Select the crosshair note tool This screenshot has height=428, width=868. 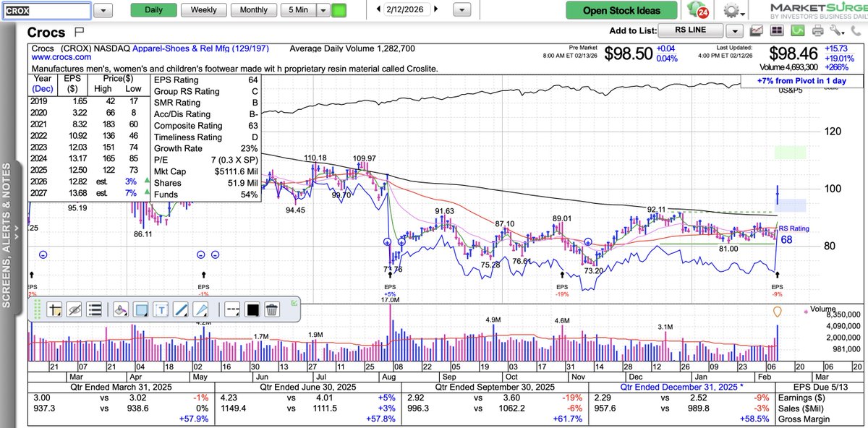(54, 310)
